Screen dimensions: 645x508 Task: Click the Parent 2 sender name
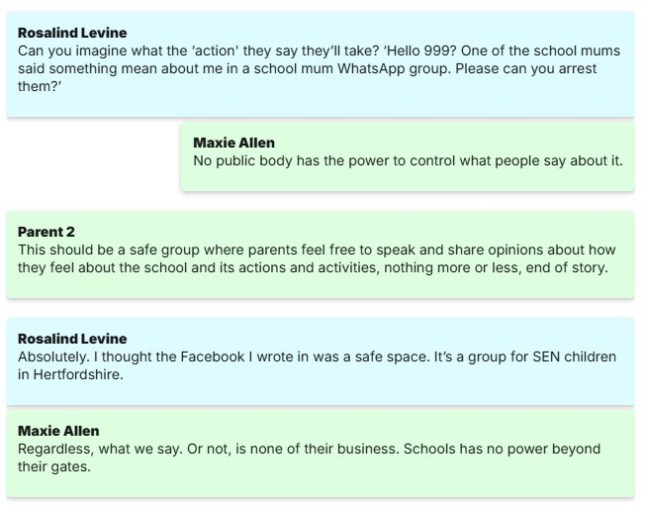tap(47, 232)
